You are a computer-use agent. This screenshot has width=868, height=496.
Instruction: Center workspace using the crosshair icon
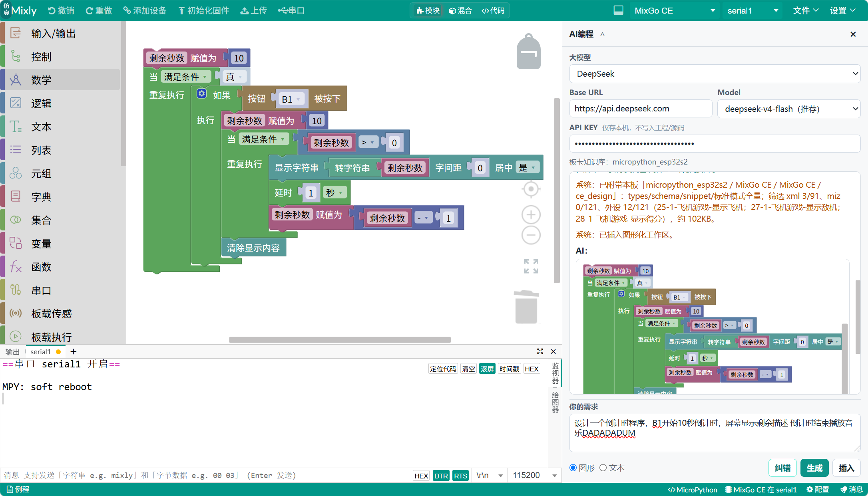(x=531, y=189)
